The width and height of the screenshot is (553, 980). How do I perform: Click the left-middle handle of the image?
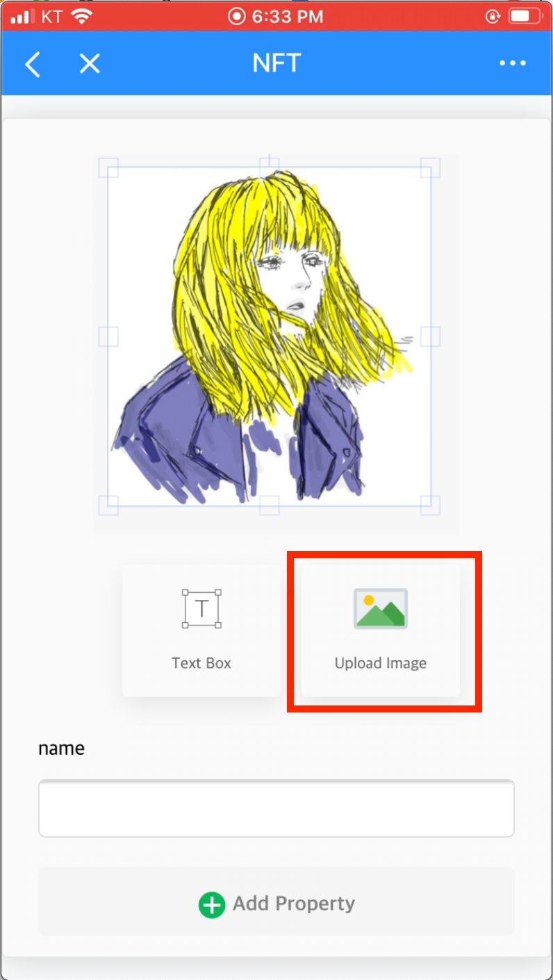coord(108,336)
